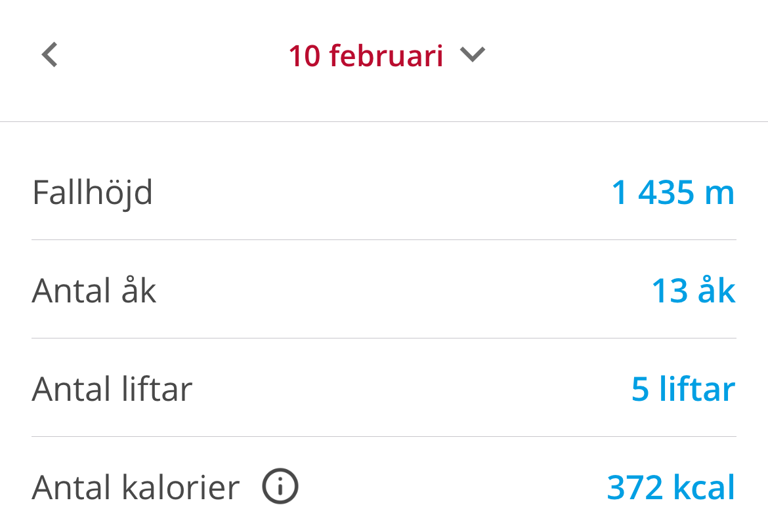This screenshot has width=768, height=532.
Task: Tap the Fallhöjd label
Action: (x=93, y=194)
